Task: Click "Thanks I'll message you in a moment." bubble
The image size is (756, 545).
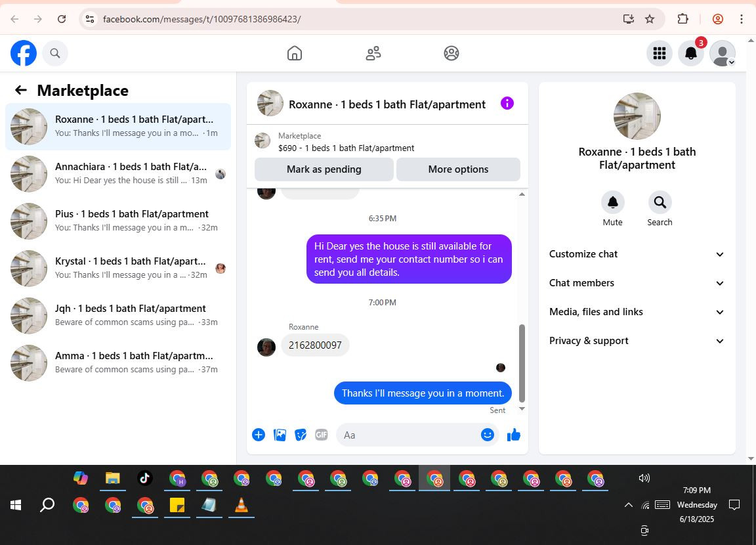Action: click(423, 393)
